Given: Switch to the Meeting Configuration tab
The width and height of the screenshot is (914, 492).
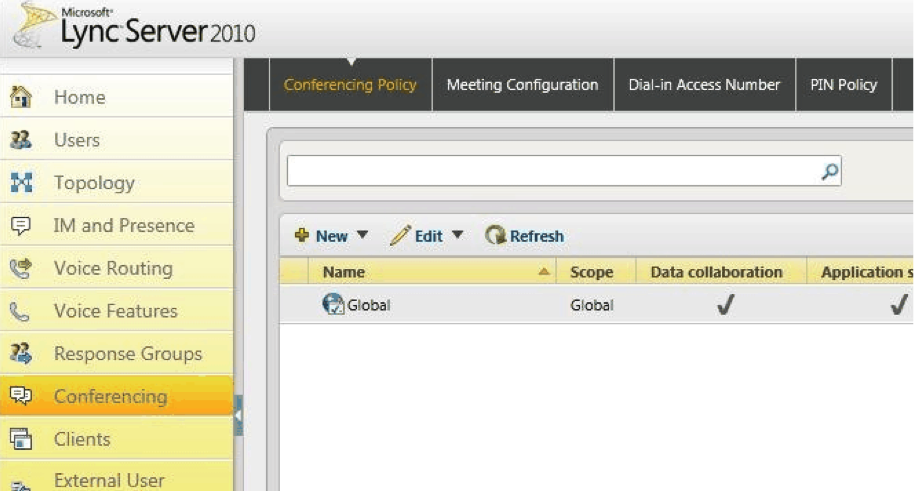Looking at the screenshot, I should click(x=522, y=85).
